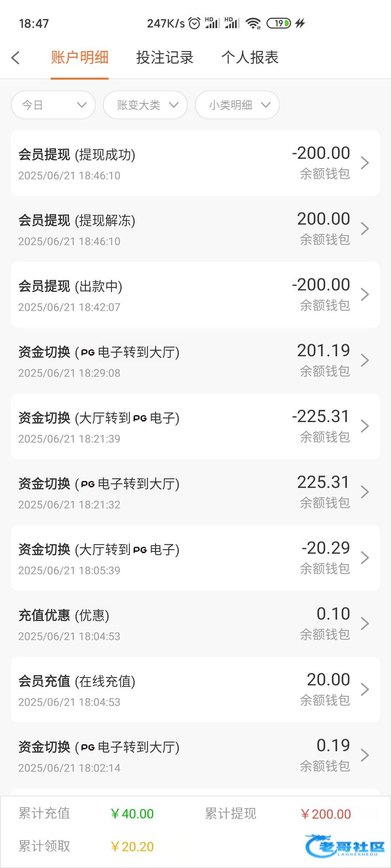Expand the 账变大类 category dropdown
391x868 pixels.
[x=145, y=105]
